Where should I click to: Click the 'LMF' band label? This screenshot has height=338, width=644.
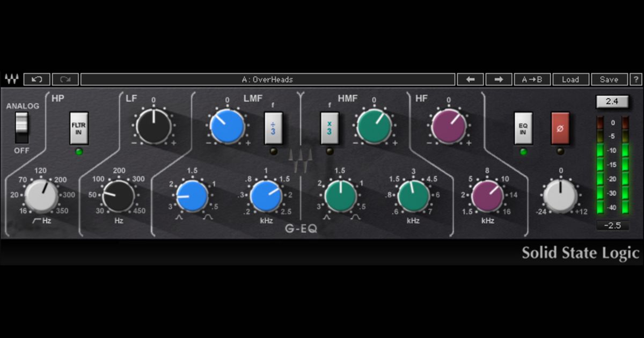pos(252,99)
